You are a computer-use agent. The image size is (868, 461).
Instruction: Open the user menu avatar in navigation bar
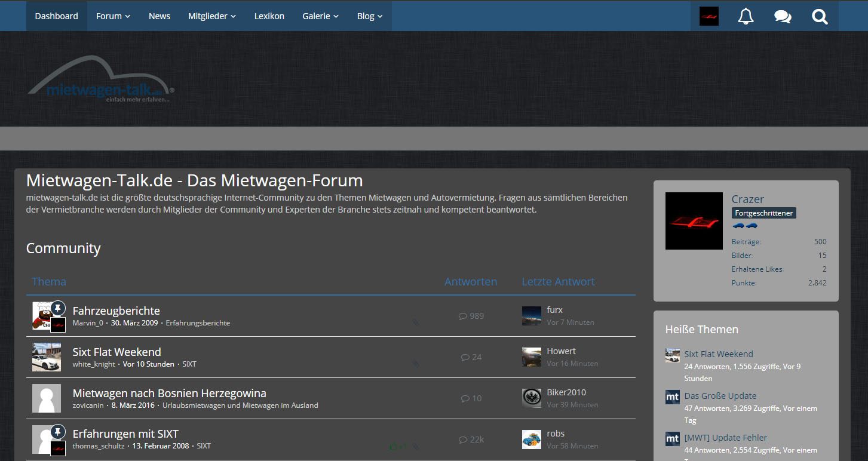709,16
